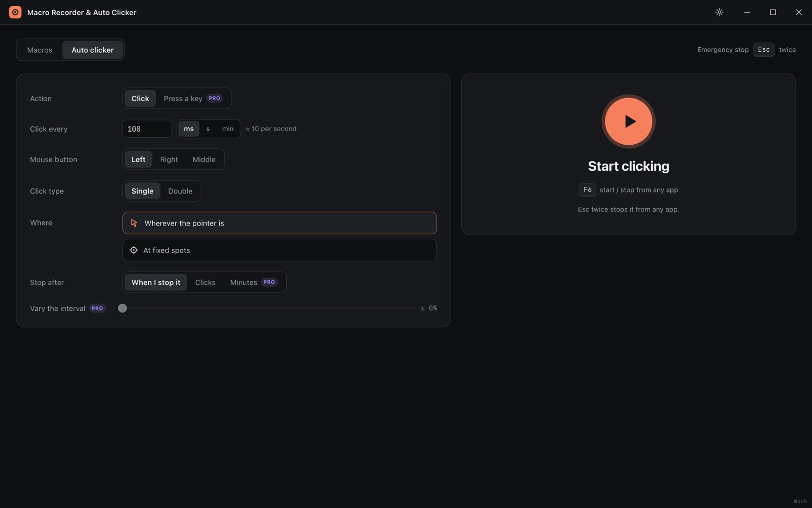
Task: Click the 'Click every' row label
Action: tap(49, 129)
